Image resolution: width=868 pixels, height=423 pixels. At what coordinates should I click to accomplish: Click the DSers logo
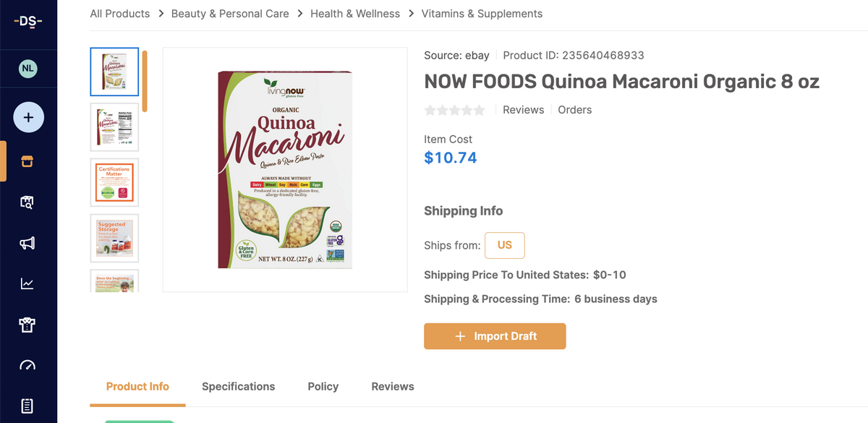coord(27,22)
